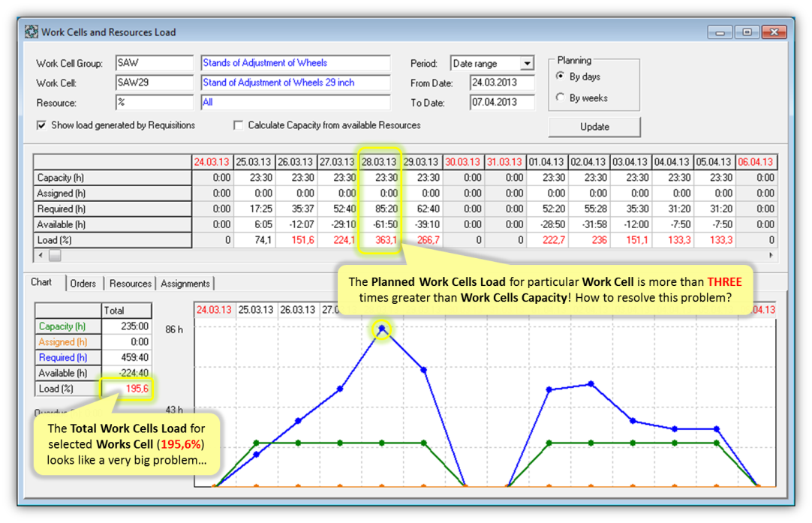Open the Resources tab
The image size is (812, 523).
131,284
